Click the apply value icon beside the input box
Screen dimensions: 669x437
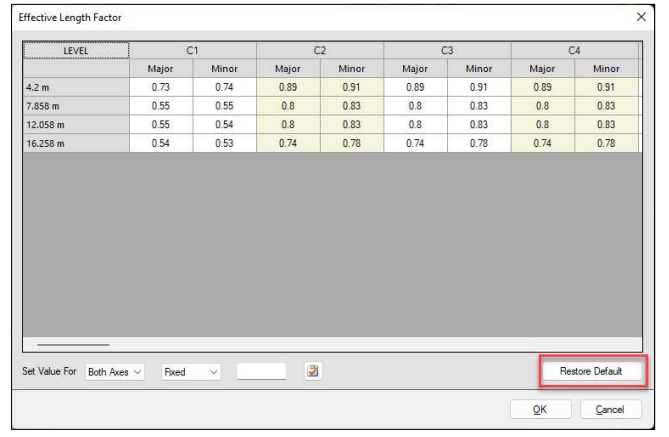[x=313, y=371]
